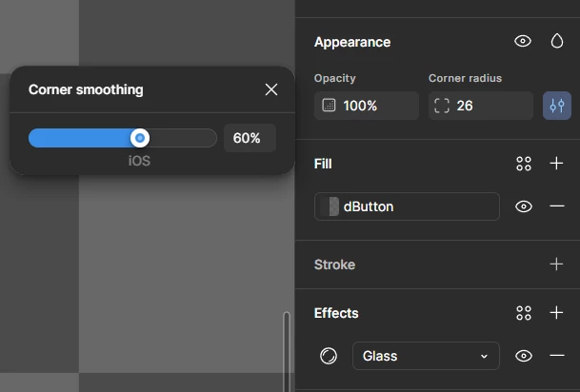Screen dimensions: 580x392
Task: Add a new effect with plus icon
Action: (x=556, y=313)
